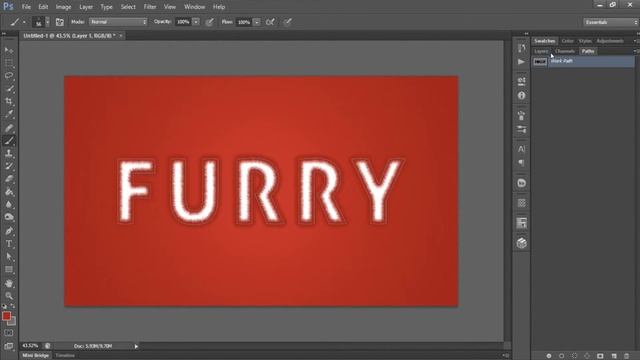Select the Move tool
The height and width of the screenshot is (360, 640).
pyautogui.click(x=9, y=50)
